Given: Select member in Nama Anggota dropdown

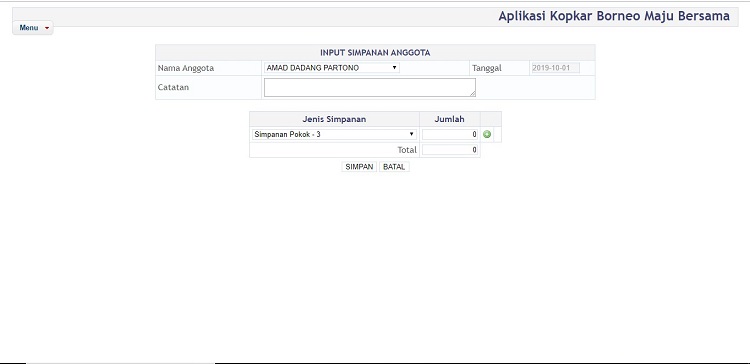Looking at the screenshot, I should pyautogui.click(x=331, y=68).
